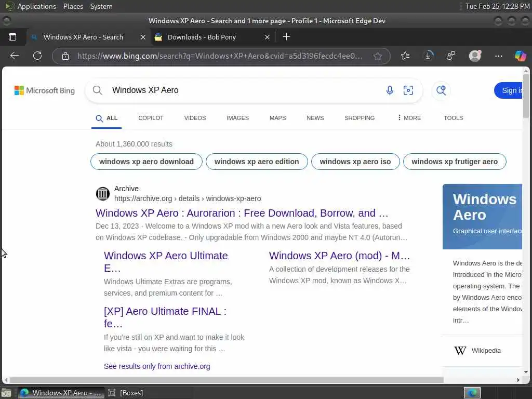This screenshot has height=399, width=532.
Task: Open the TOOLS search options
Action: (x=453, y=118)
